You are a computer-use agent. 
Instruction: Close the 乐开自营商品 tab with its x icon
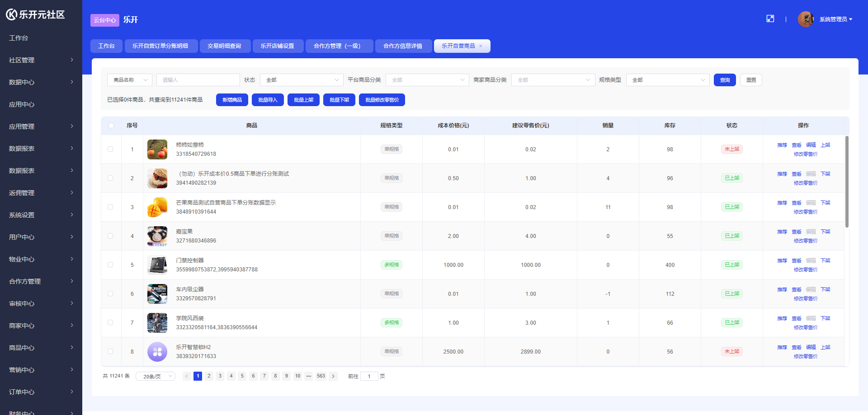pos(481,46)
